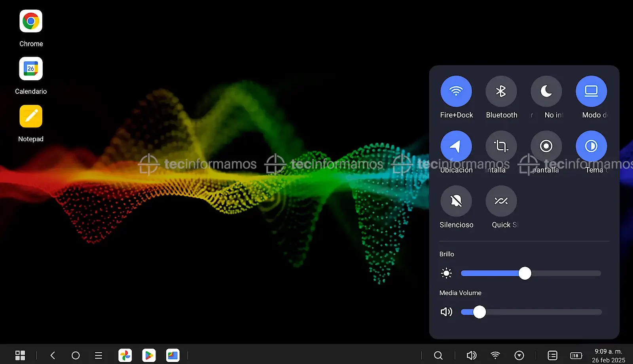
Task: Toggle the Silencioso mute tile
Action: 456,201
